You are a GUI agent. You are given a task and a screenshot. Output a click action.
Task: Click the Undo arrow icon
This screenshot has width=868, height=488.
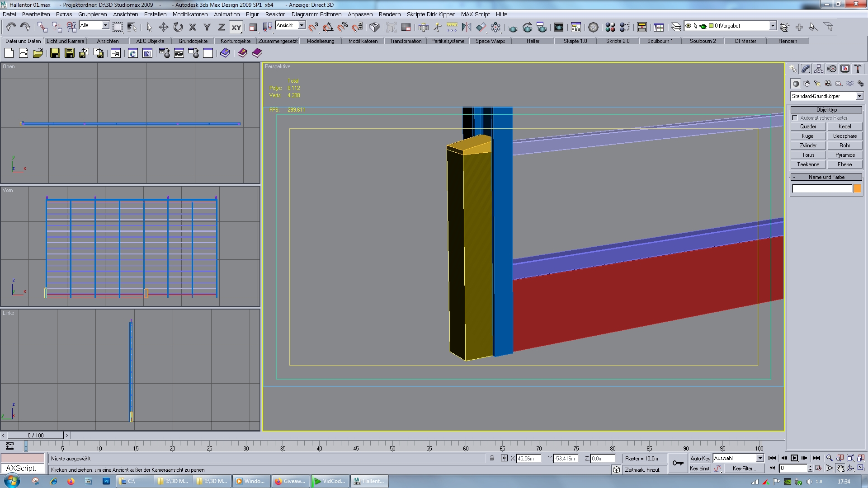pyautogui.click(x=11, y=27)
